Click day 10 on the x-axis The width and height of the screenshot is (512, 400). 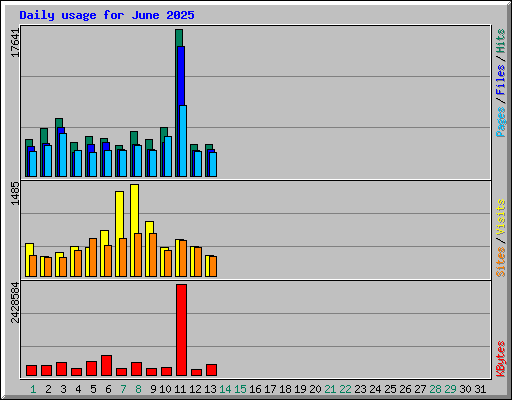pos(165,389)
